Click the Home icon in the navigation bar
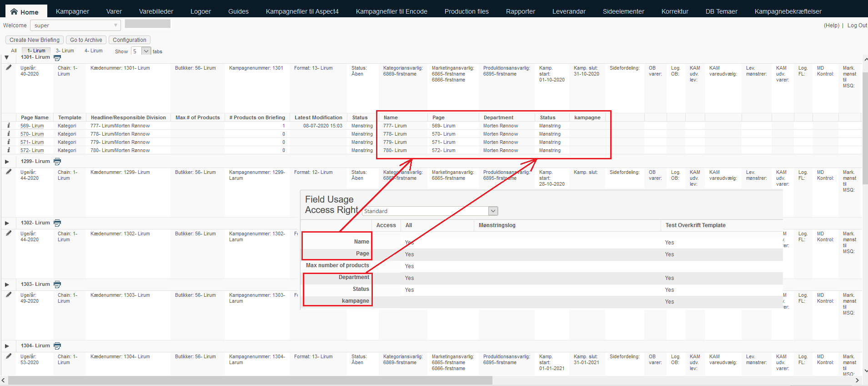The width and height of the screenshot is (868, 386). point(14,11)
